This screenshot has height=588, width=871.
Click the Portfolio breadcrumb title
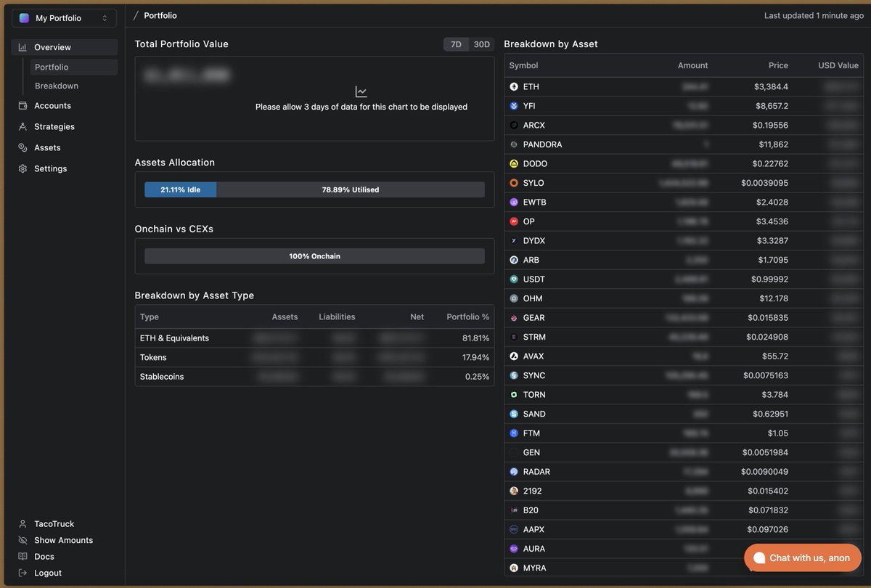[160, 15]
